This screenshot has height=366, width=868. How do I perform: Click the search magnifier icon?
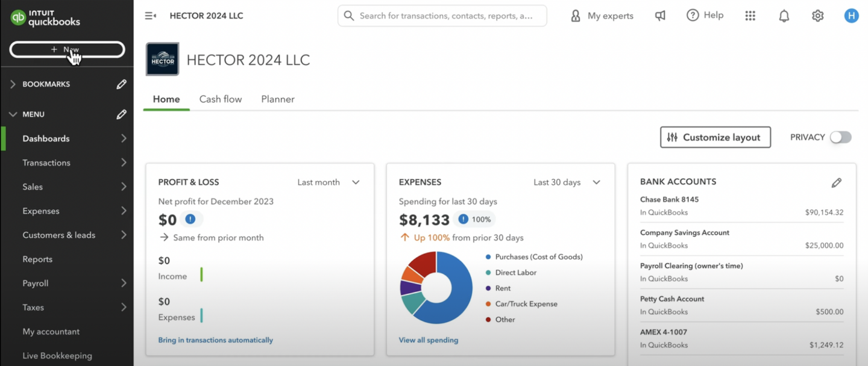[348, 16]
